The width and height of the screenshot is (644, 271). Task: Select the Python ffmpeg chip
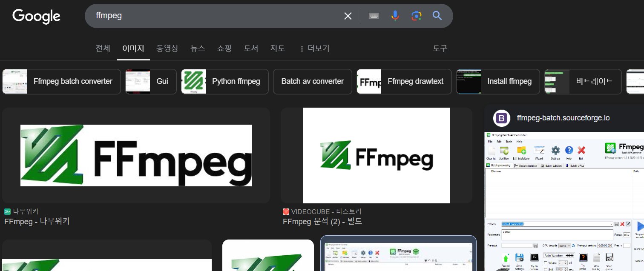225,81
